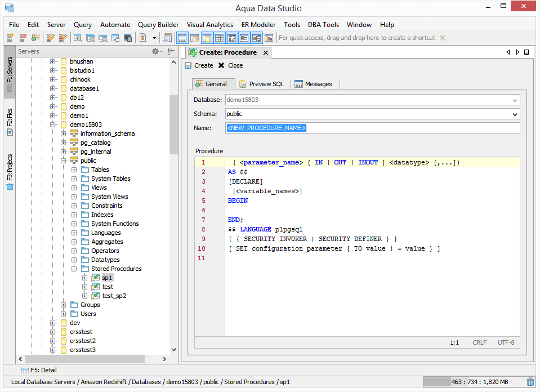Click the collapse Servers panel icon
This screenshot has height=392, width=540.
(x=171, y=51)
